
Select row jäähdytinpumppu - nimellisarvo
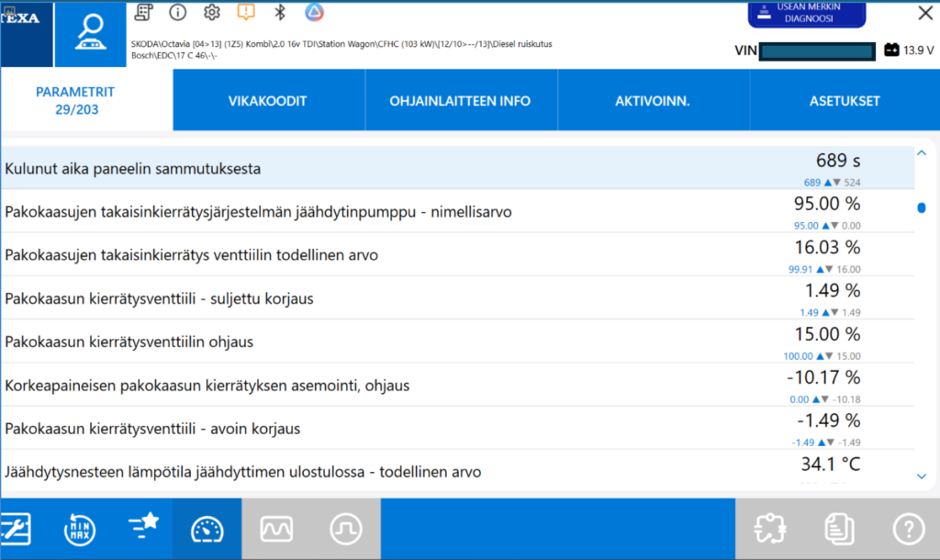click(x=457, y=212)
